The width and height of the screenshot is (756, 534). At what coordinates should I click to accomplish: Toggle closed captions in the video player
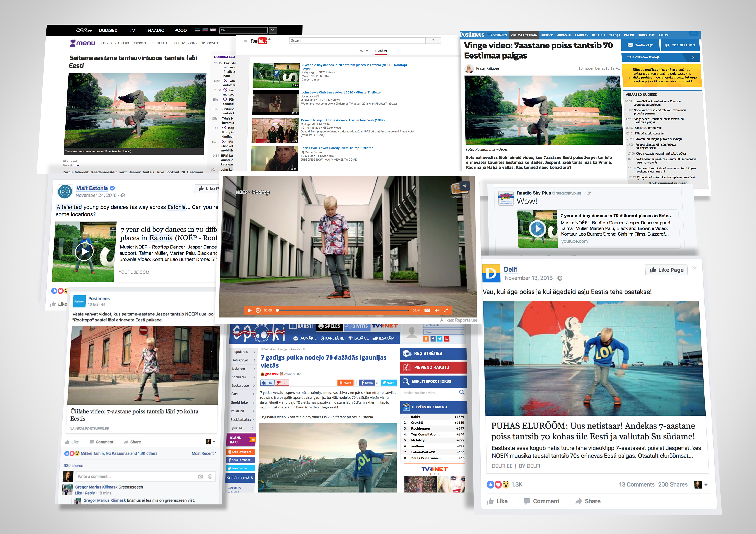pos(427,310)
